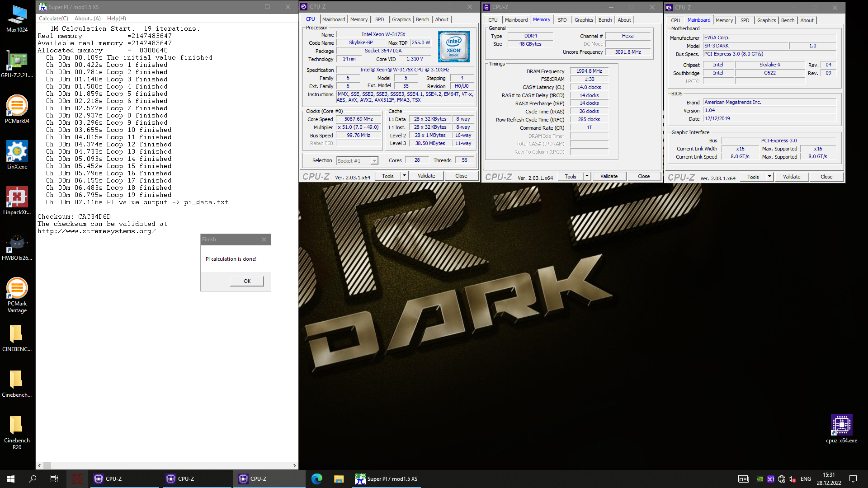Screen dimensions: 868x488
Task: Open the HWBOTx265 desktop shortcut
Action: (x=17, y=247)
